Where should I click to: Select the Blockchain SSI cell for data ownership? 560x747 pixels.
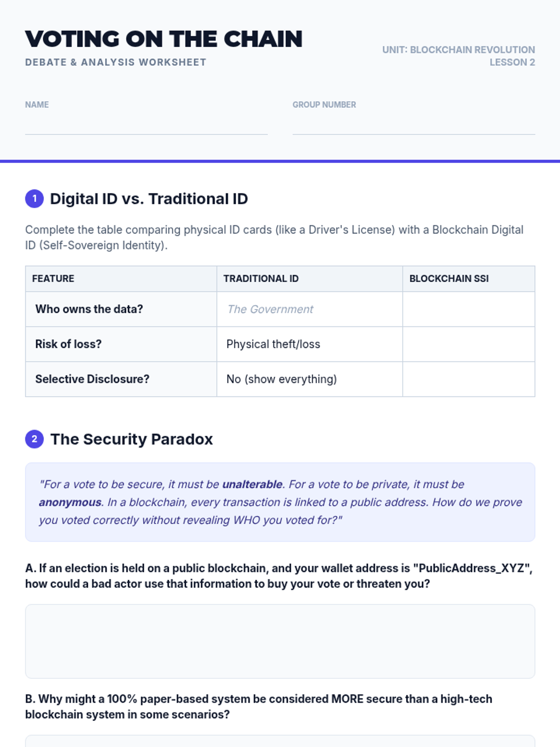coord(469,309)
